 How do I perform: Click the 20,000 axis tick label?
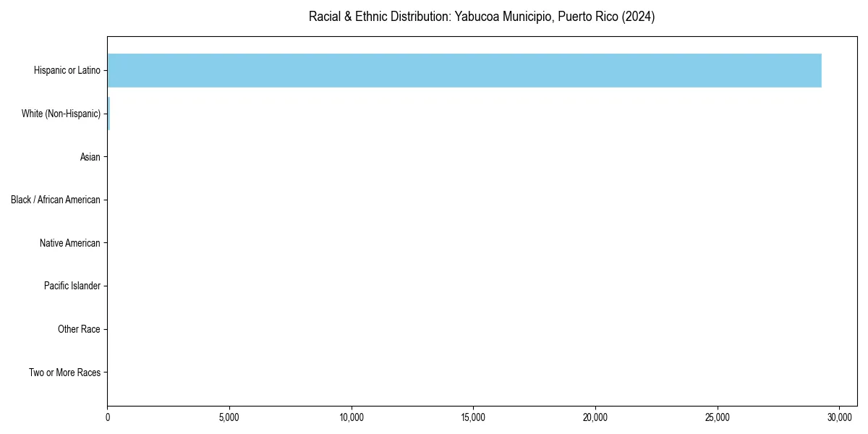pyautogui.click(x=596, y=417)
